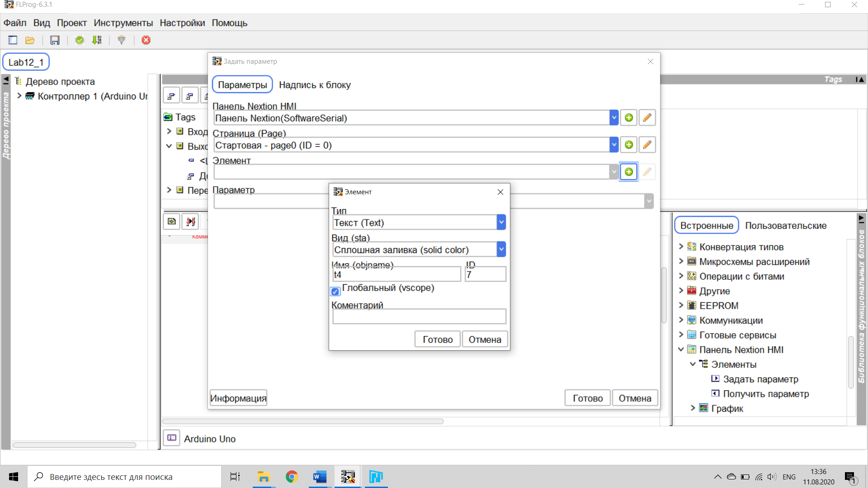Expand the Коммуникации library category

(681, 320)
